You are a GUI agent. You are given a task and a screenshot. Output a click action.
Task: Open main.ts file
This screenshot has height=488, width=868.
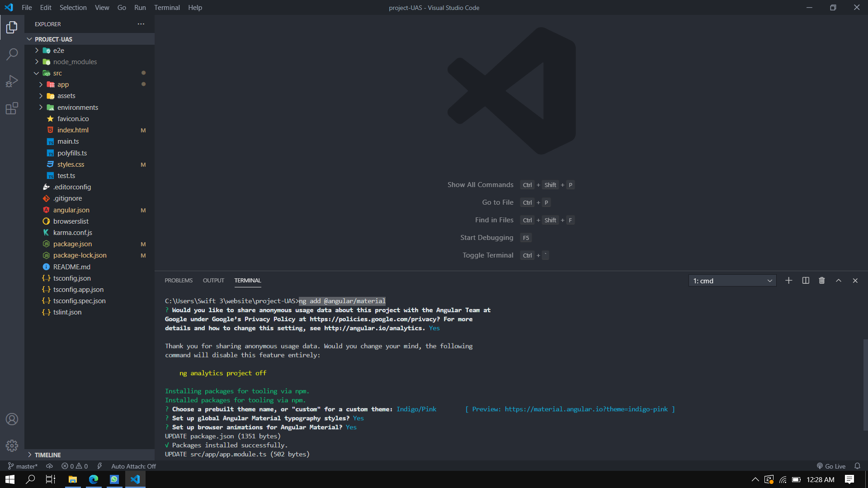pyautogui.click(x=90, y=141)
